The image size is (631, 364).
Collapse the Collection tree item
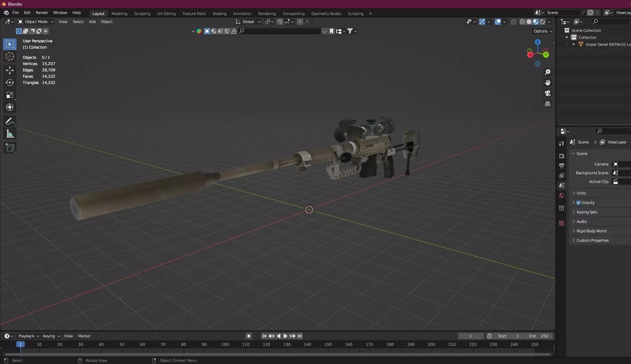tap(567, 37)
